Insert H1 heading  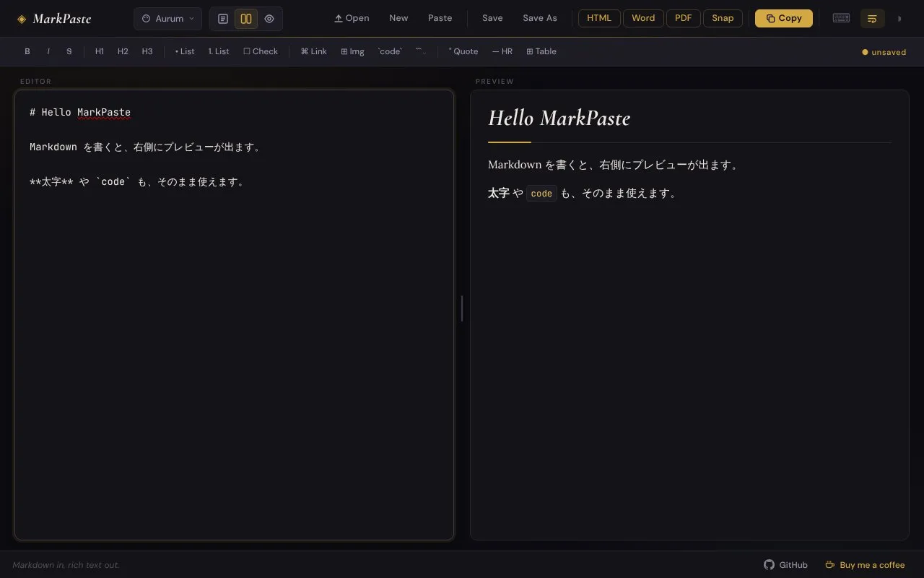[x=100, y=51]
